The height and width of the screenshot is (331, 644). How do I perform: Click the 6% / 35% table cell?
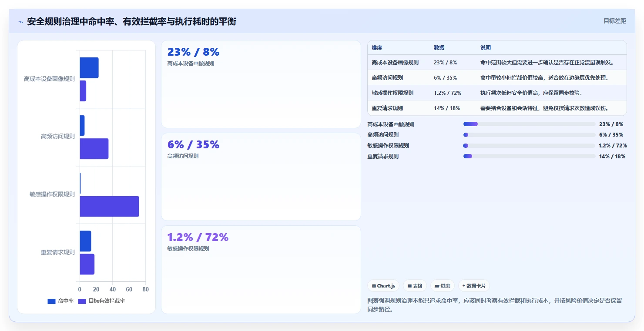445,78
